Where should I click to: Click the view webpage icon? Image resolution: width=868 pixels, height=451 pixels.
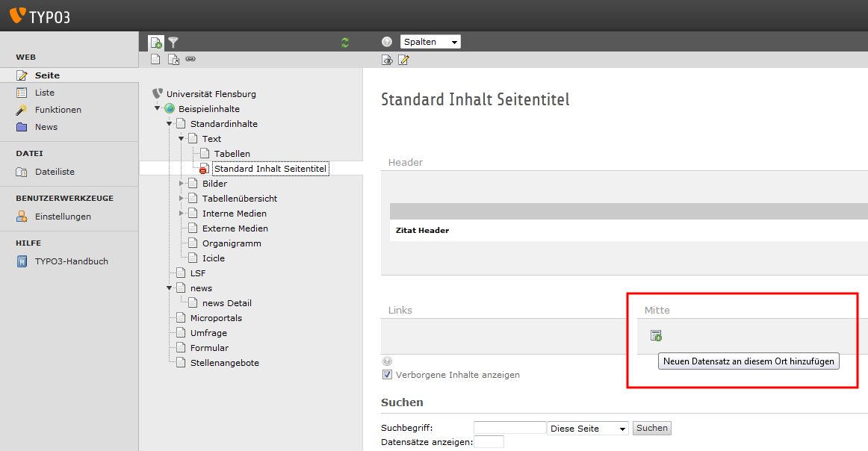387,60
